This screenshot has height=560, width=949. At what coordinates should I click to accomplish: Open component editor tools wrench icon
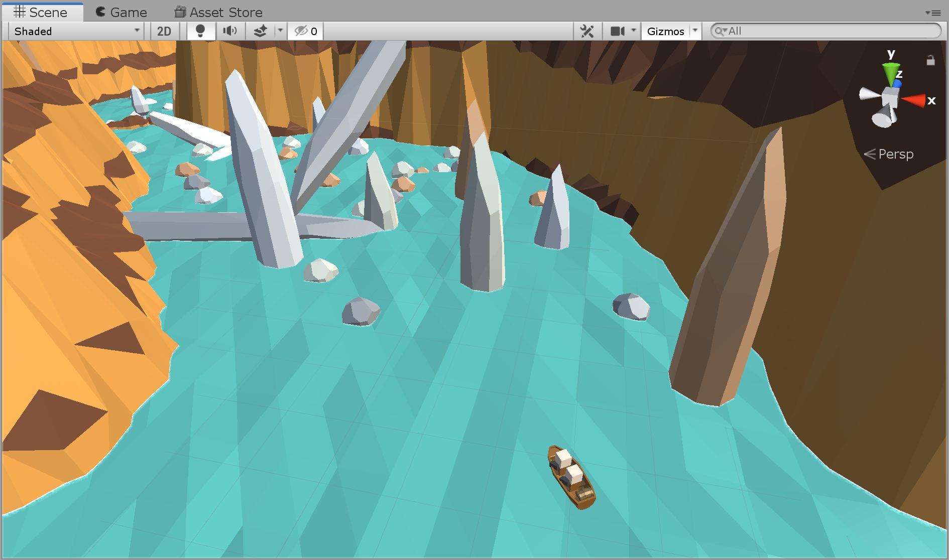click(587, 31)
